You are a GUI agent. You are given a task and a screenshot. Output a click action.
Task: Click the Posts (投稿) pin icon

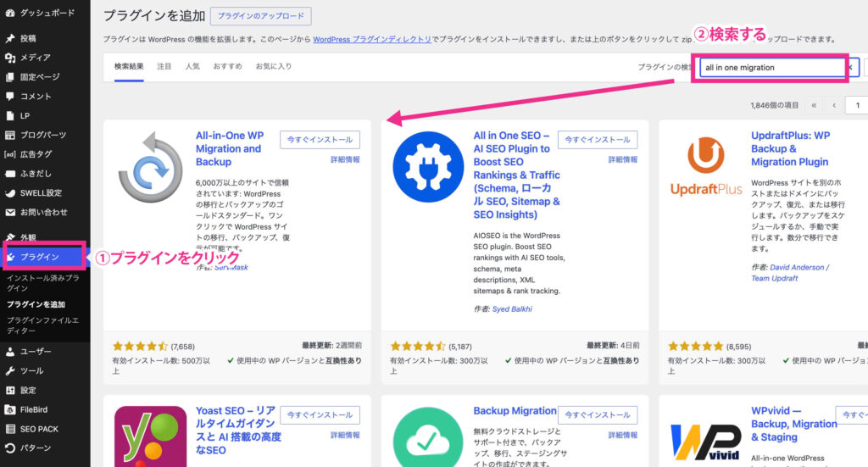pyautogui.click(x=10, y=38)
